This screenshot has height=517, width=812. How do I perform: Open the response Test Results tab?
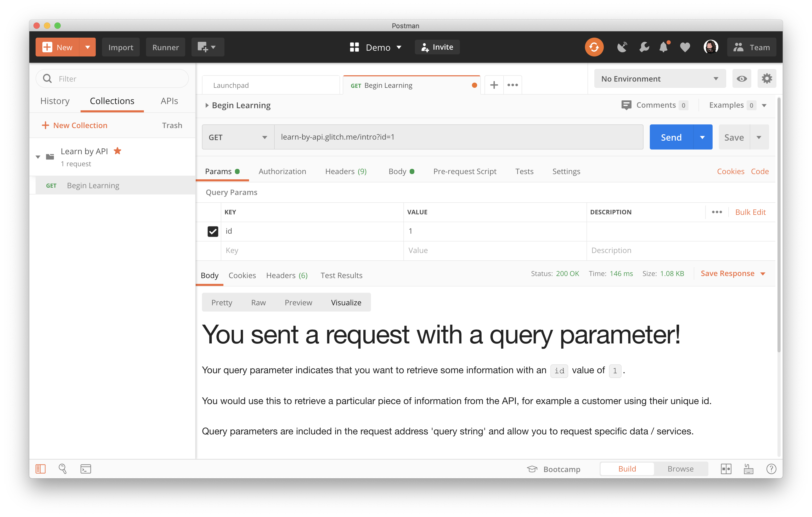pos(341,275)
